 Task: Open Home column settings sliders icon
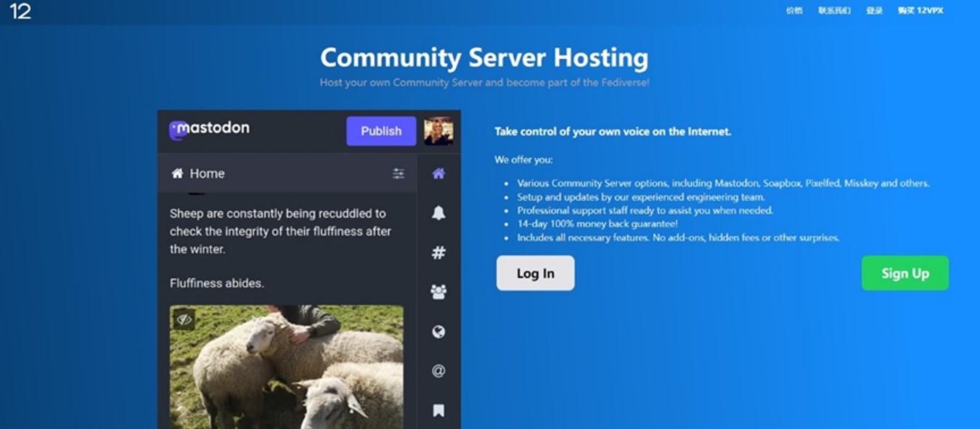pyautogui.click(x=399, y=173)
